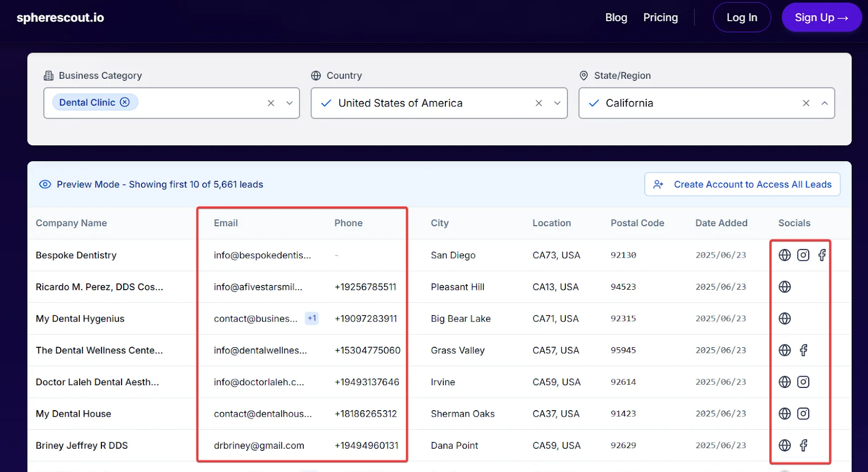Image resolution: width=868 pixels, height=472 pixels.
Task: Open Bespoke Dentistry's Facebook icon
Action: point(822,255)
